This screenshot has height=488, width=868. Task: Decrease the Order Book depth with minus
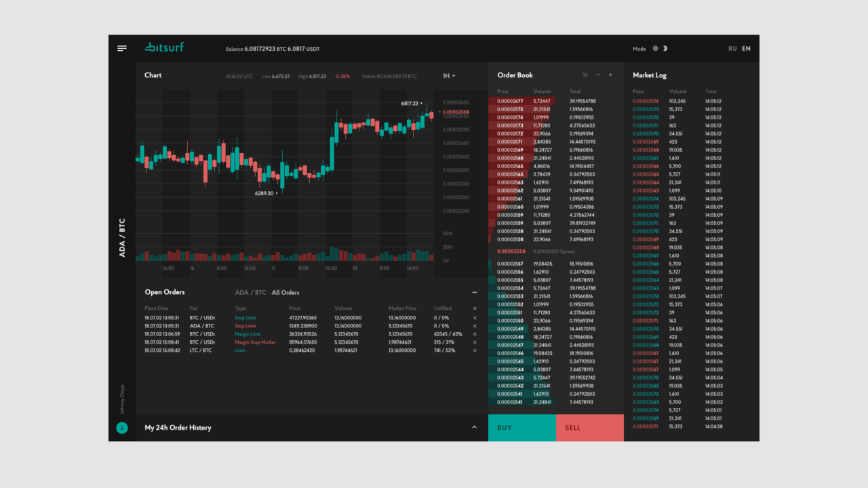598,75
